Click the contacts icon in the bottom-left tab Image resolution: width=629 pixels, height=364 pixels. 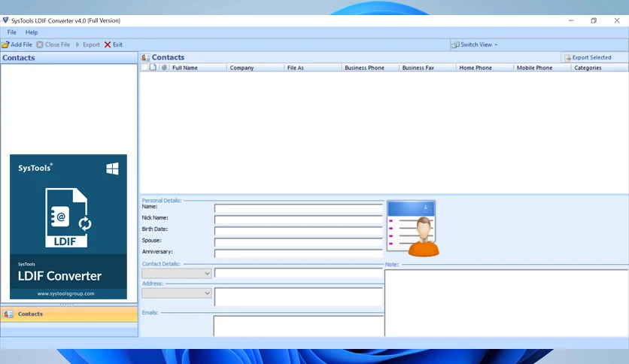click(x=8, y=314)
